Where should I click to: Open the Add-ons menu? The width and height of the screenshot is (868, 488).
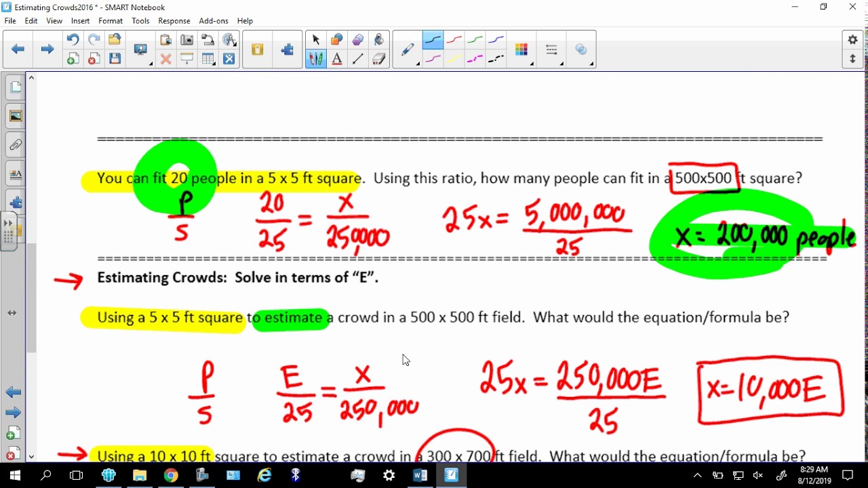[214, 21]
